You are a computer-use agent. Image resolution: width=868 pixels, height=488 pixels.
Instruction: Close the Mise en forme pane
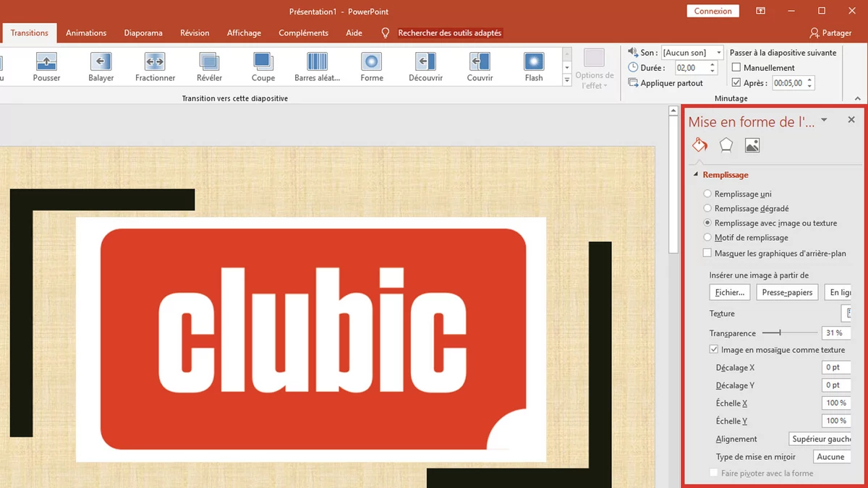[851, 120]
